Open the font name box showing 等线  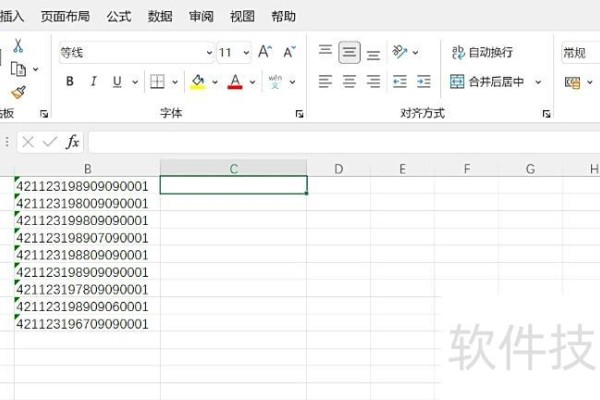136,52
